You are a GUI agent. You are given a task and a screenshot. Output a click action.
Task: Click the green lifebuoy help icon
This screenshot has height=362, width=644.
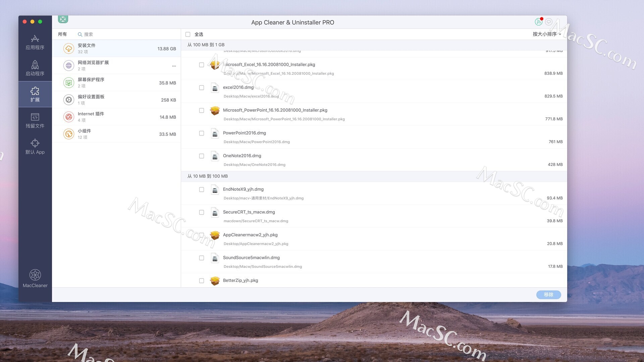coord(63,19)
